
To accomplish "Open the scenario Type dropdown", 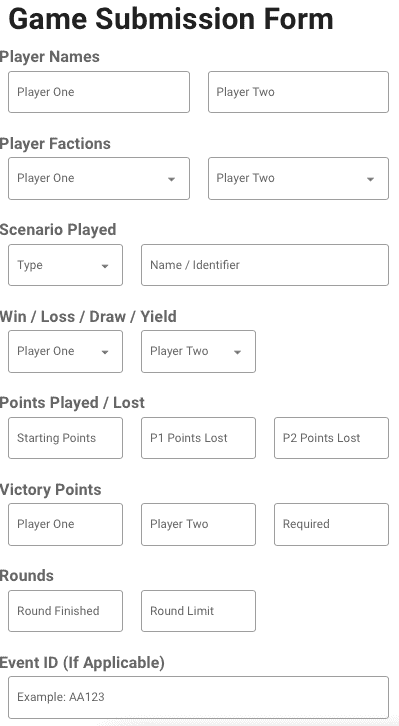I will [65, 265].
